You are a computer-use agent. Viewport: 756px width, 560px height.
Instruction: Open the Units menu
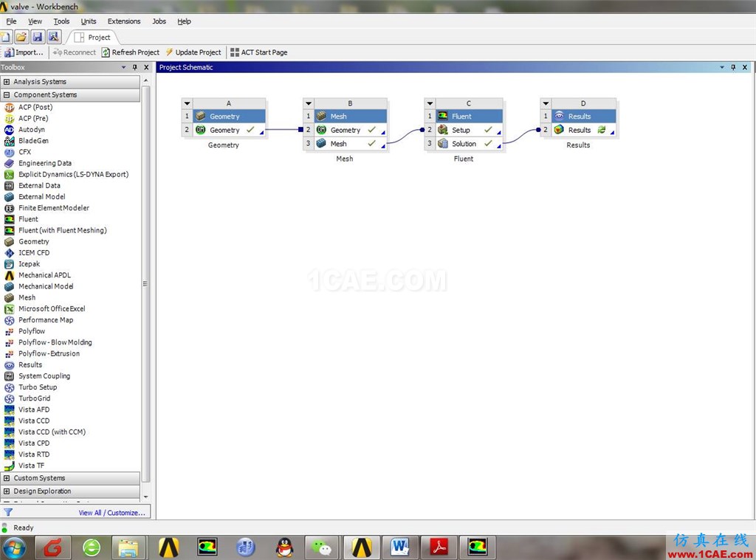tap(89, 21)
